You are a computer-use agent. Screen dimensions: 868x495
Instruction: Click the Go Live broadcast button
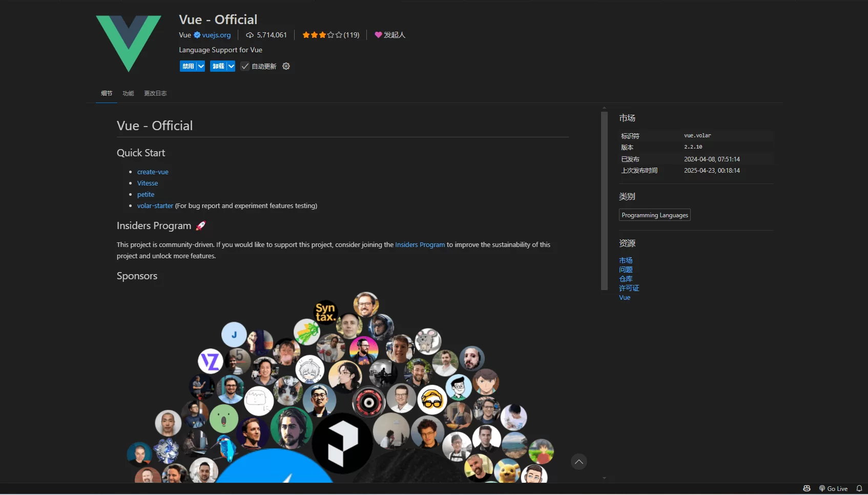pos(833,488)
